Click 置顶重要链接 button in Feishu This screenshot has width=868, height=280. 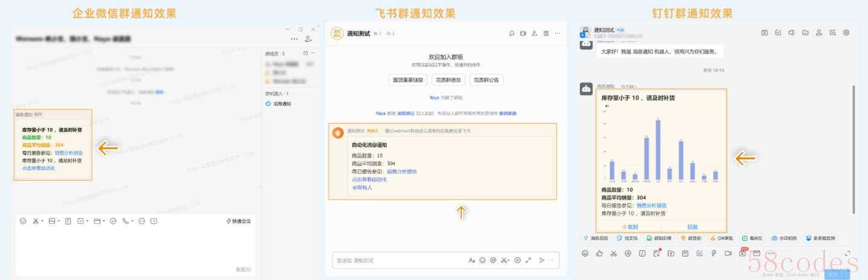point(409,80)
